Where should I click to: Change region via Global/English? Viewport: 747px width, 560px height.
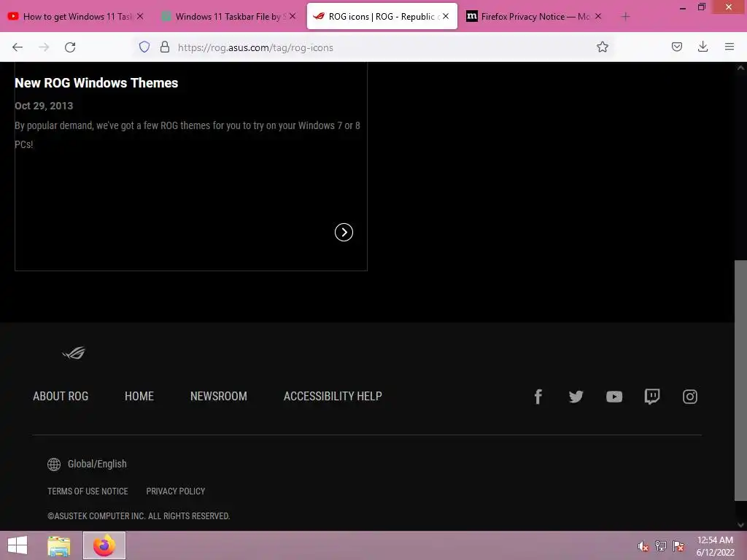[x=97, y=464]
